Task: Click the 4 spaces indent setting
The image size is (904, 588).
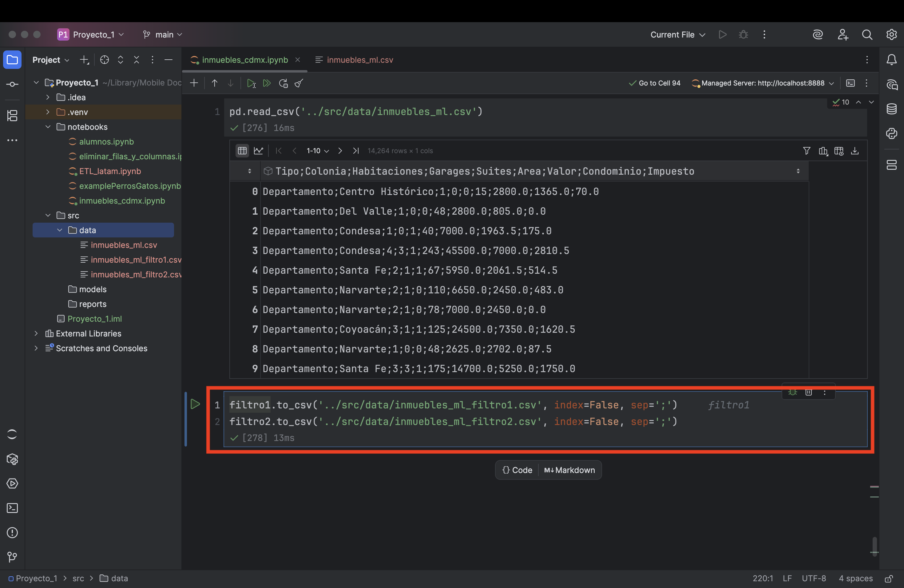Action: point(855,578)
